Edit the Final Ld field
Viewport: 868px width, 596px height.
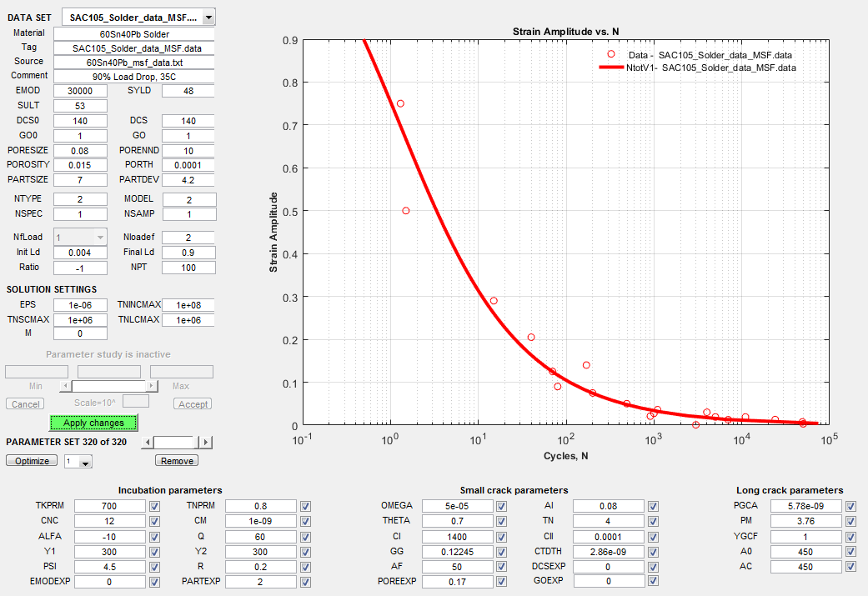[x=188, y=253]
